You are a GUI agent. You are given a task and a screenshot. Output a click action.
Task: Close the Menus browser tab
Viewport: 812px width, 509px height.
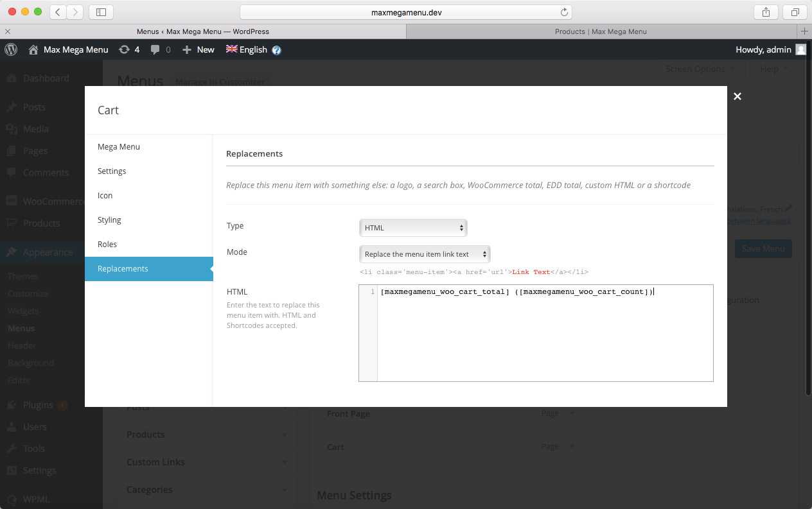point(7,31)
